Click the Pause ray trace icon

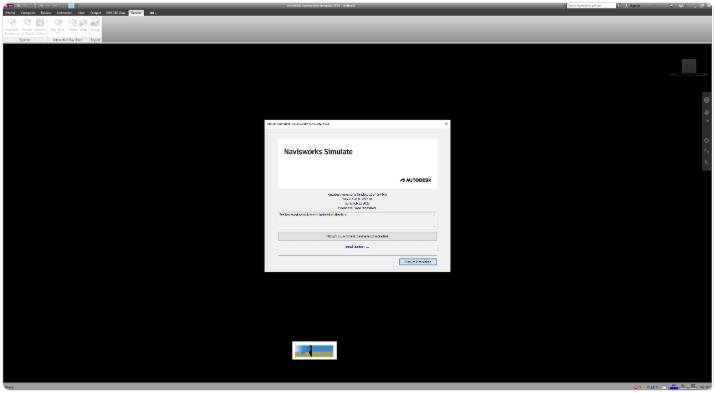pyautogui.click(x=73, y=26)
